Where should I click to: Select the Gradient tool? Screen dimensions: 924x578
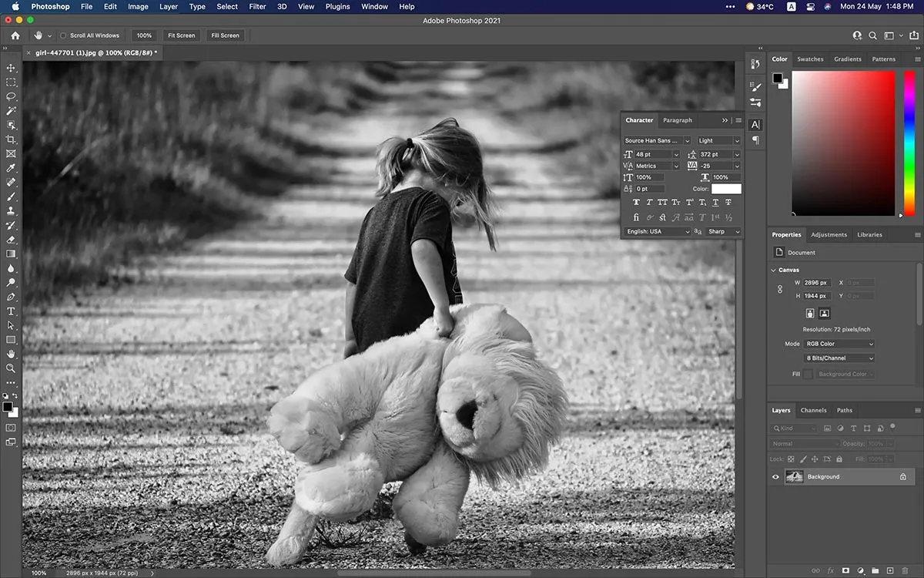[11, 254]
